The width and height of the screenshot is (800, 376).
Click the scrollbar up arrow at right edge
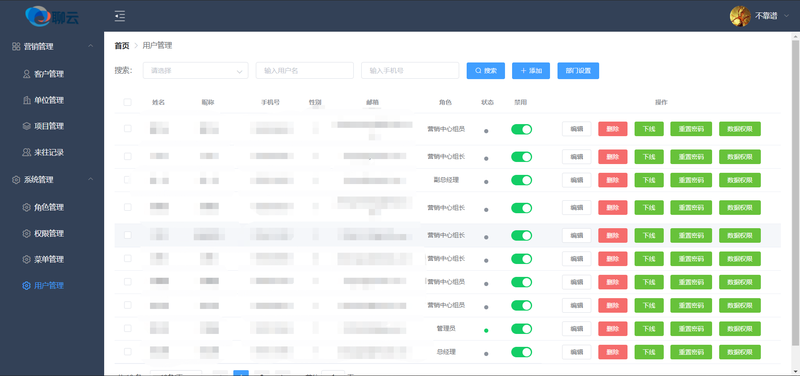click(795, 37)
